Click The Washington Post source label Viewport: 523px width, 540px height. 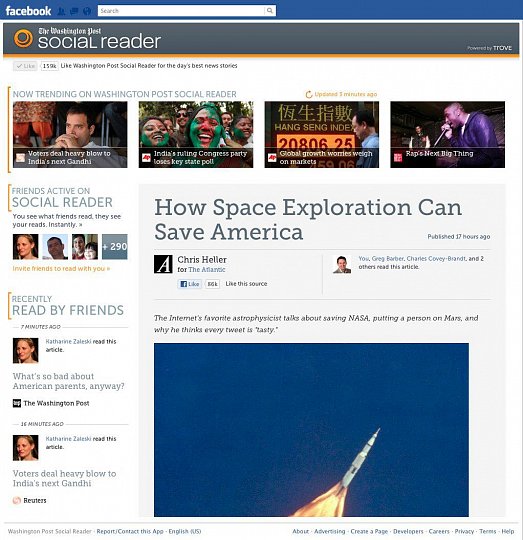56,403
